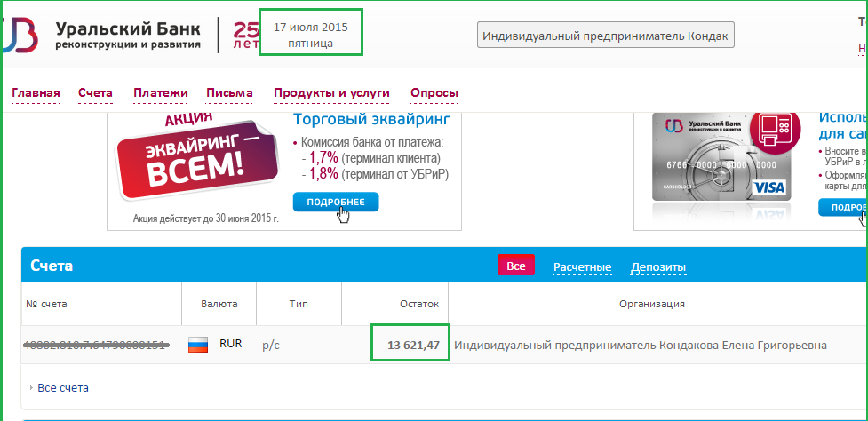868x421 pixels.
Task: Open the Опросы menu item
Action: (434, 93)
